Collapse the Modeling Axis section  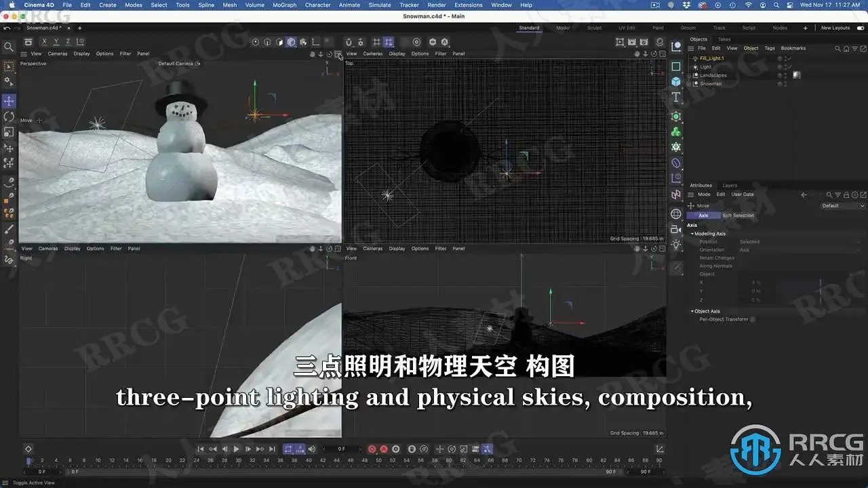pos(692,234)
